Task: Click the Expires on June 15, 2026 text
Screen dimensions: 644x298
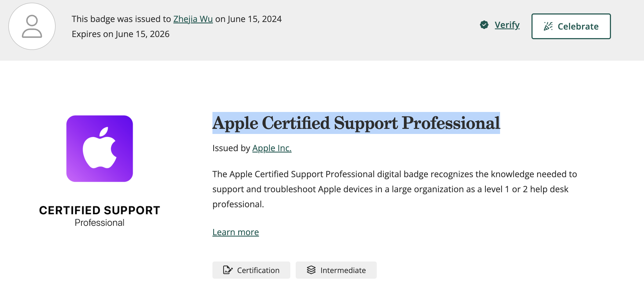Action: (121, 34)
